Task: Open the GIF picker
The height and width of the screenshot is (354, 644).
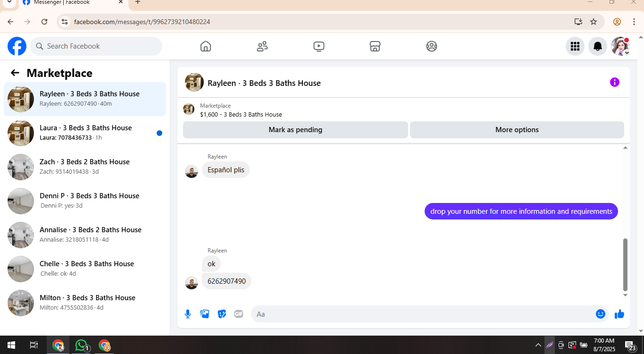Action: point(239,314)
